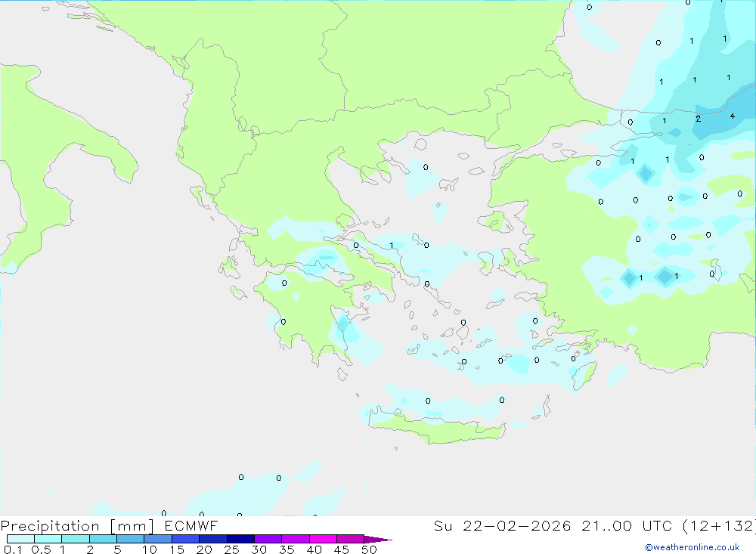
Task: Pick the 5–10 mm blue legend swatch
Action: click(x=131, y=539)
